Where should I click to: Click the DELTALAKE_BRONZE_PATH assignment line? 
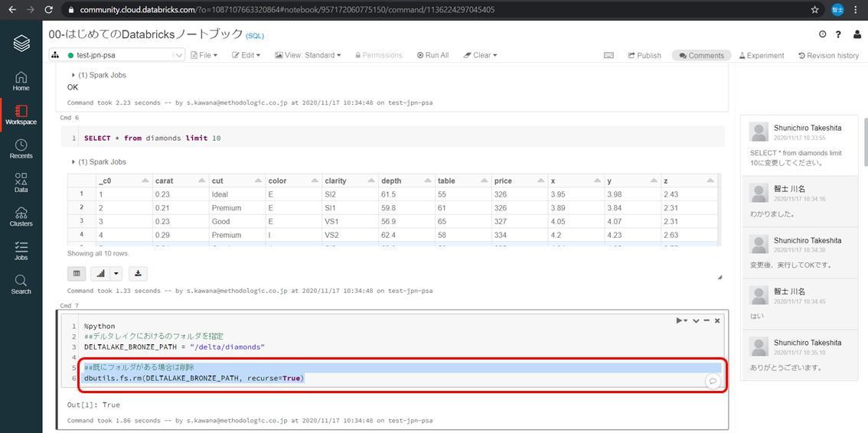[175, 347]
